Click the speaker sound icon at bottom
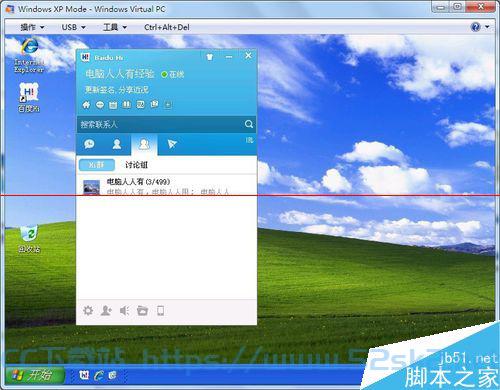The image size is (500, 390). coord(124,311)
